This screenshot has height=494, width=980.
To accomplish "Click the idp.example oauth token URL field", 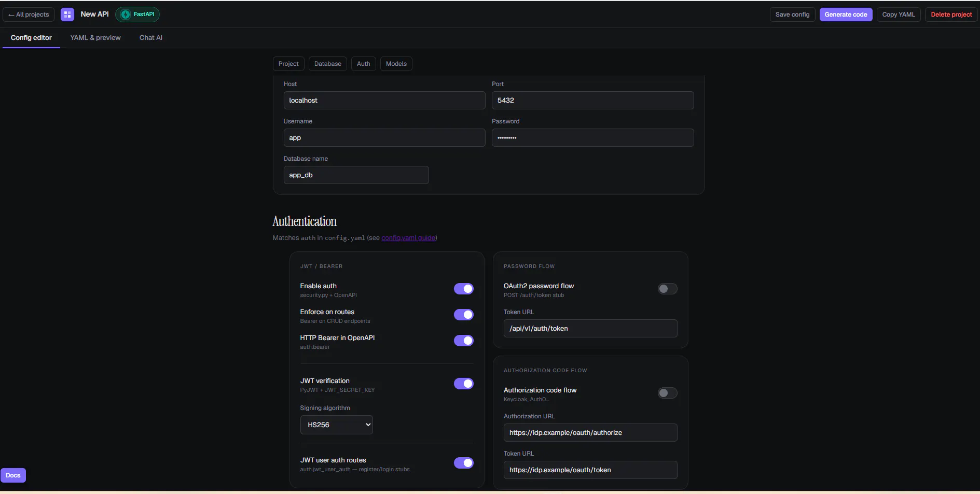I will (x=590, y=470).
